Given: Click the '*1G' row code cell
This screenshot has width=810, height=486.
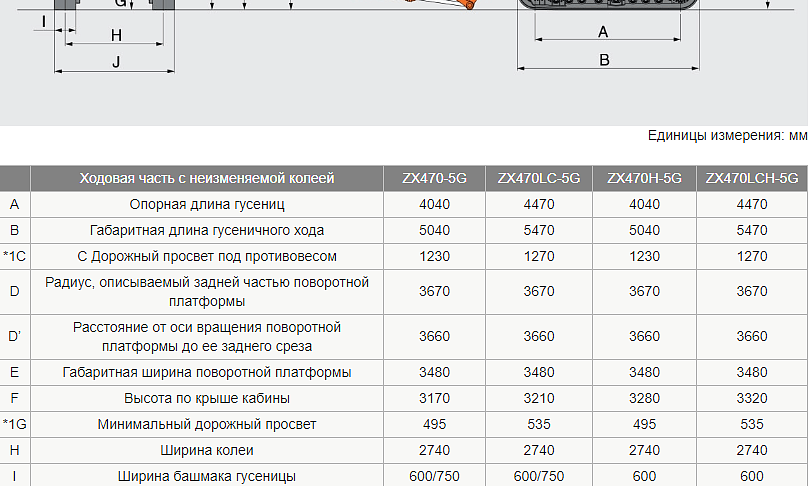Looking at the screenshot, I should click(x=14, y=424).
